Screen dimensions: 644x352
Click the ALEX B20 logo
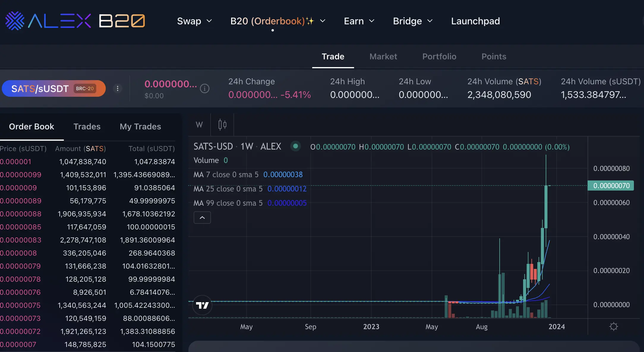pyautogui.click(x=75, y=21)
